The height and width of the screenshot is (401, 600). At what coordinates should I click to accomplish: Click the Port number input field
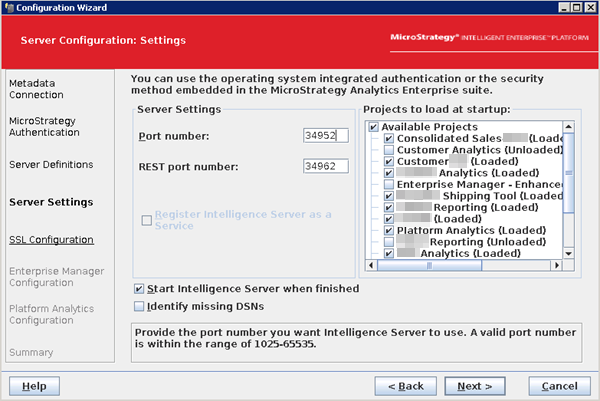325,135
